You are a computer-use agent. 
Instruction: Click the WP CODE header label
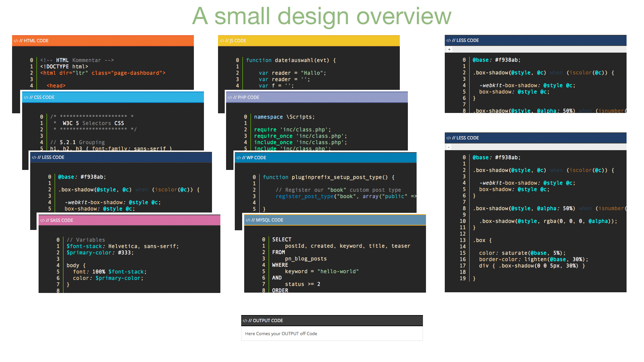(254, 158)
